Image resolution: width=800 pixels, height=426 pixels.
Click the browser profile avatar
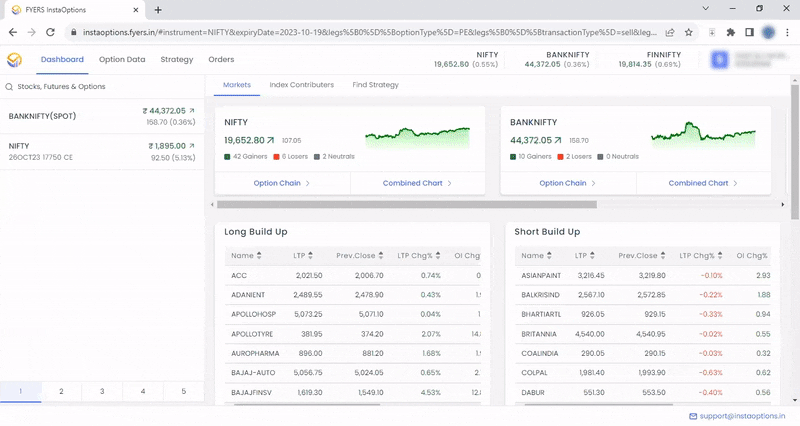[x=768, y=32]
